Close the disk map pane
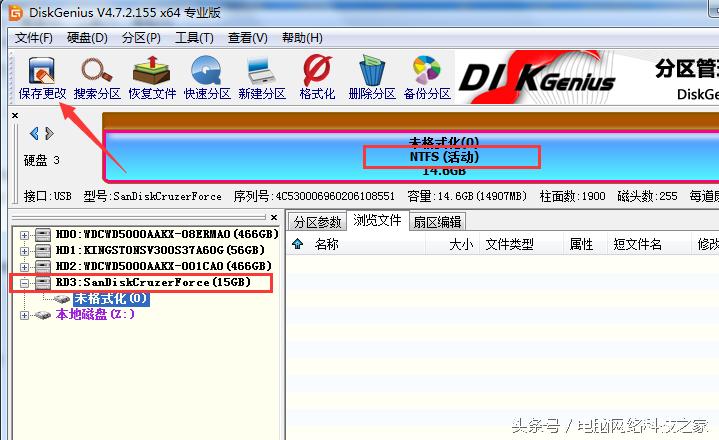The height and width of the screenshot is (440, 719). pos(15,116)
